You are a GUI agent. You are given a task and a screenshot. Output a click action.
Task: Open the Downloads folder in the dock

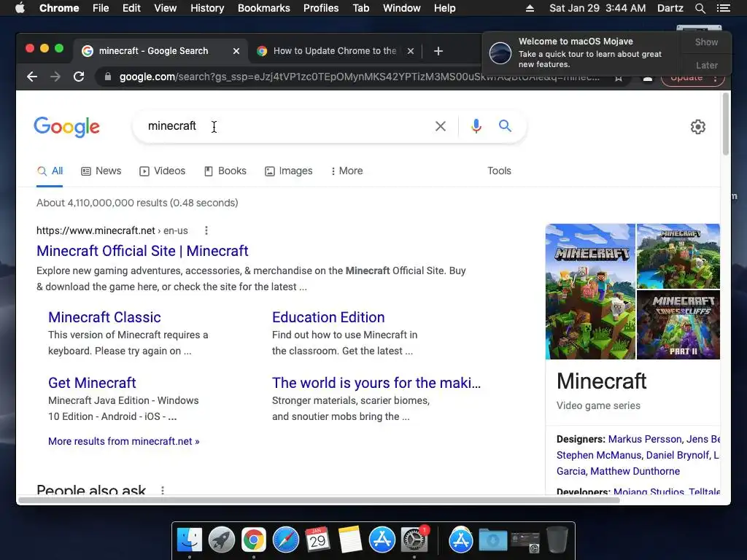tap(493, 540)
